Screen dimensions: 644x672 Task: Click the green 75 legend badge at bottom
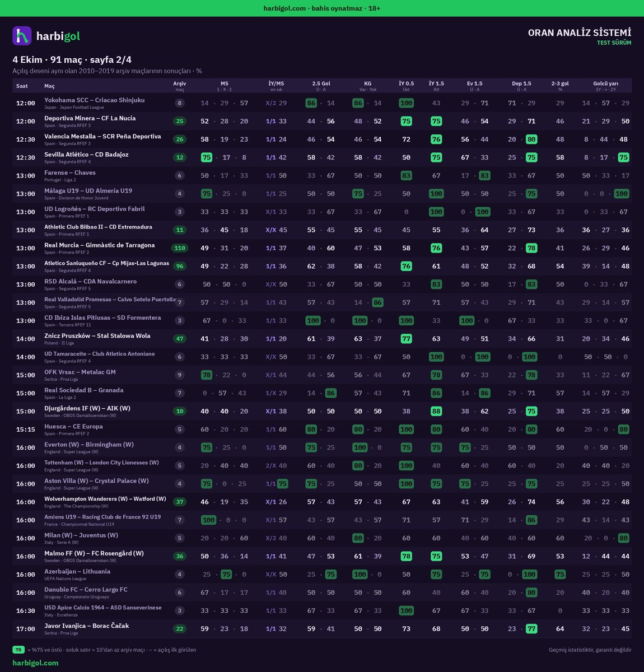pos(18,650)
